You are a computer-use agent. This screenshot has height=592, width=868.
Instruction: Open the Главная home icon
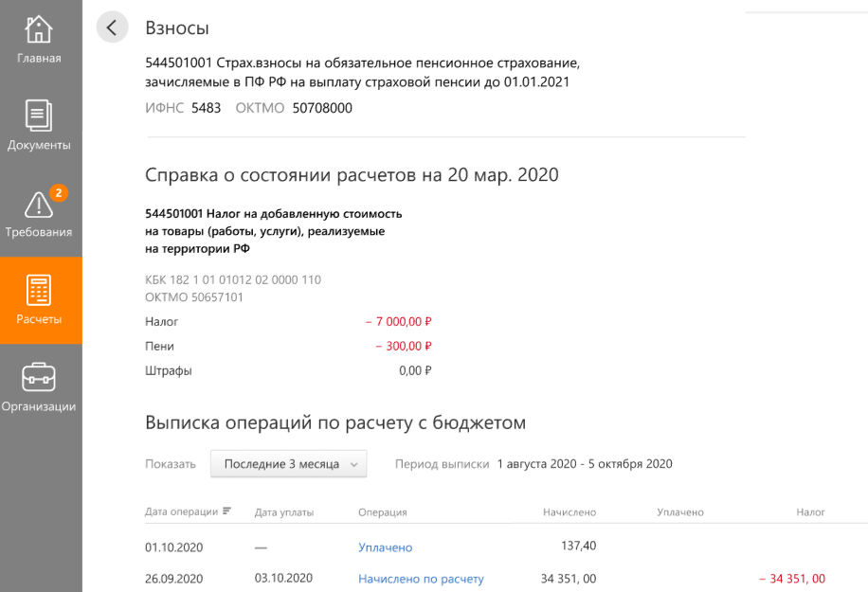[38, 29]
